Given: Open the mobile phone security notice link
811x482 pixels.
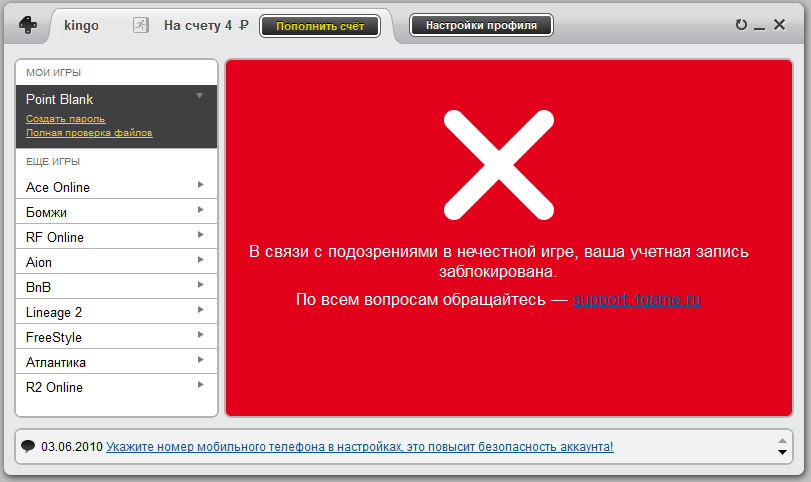Looking at the screenshot, I should point(359,446).
